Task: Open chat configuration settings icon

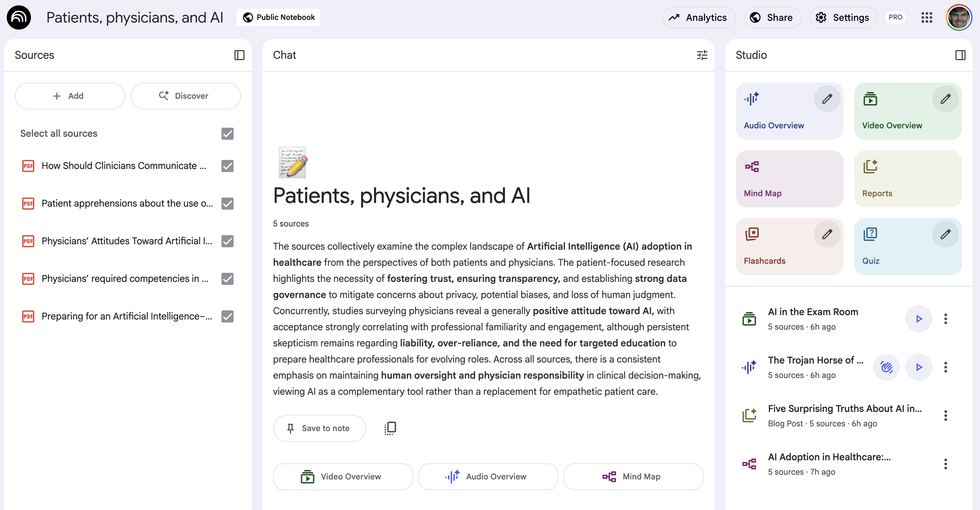Action: coord(702,55)
